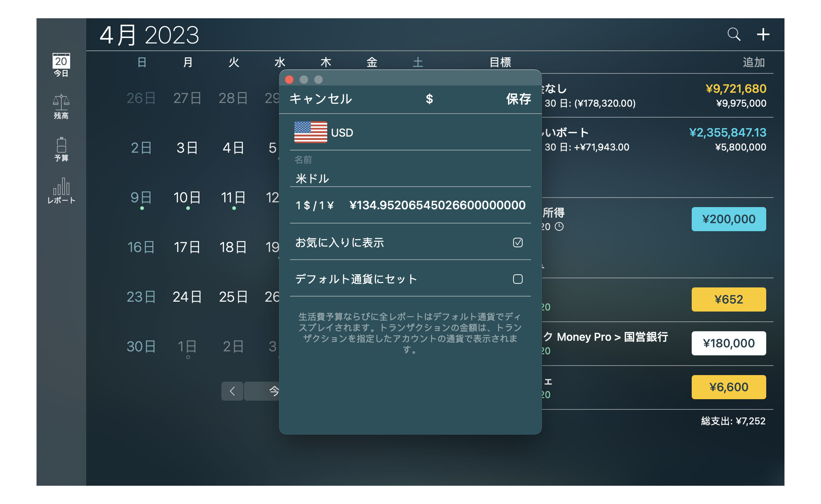Viewport: 821px width, 504px height.
Task: Select calendar day 10日
Action: click(x=187, y=198)
